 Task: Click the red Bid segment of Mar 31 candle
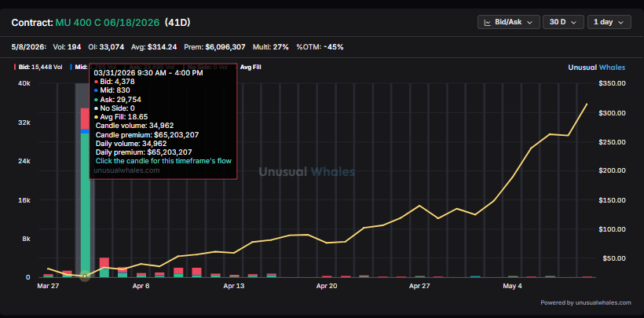[85, 119]
